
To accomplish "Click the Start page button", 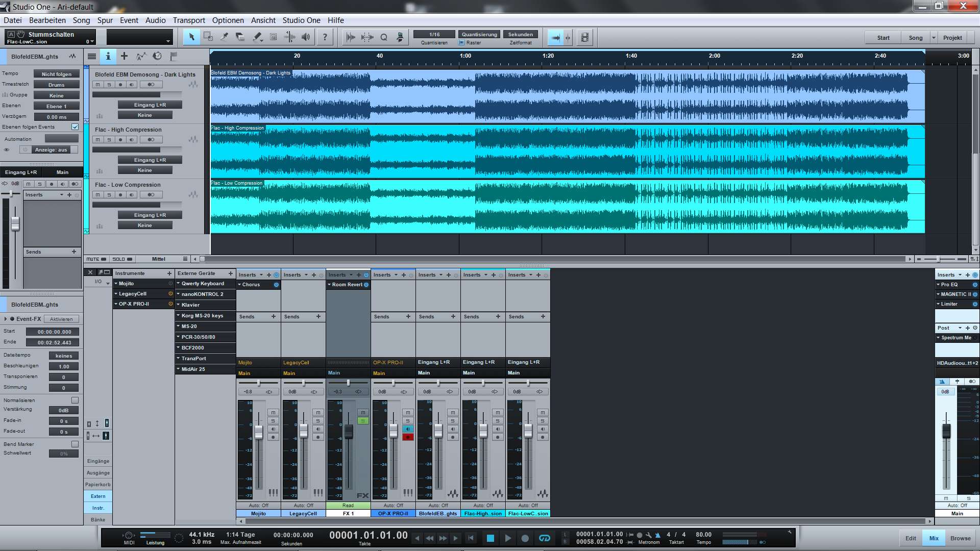I will point(884,38).
